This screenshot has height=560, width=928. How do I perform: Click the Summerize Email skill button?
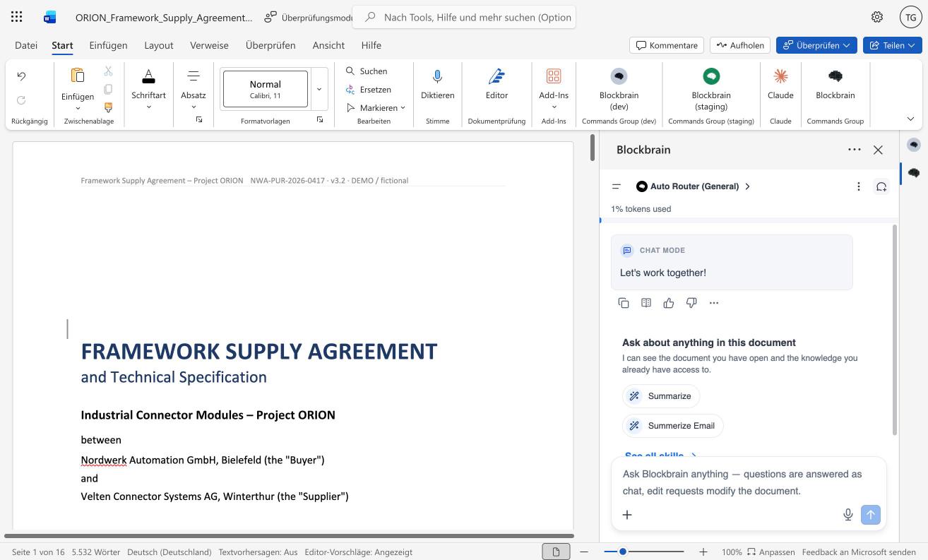[x=673, y=426]
